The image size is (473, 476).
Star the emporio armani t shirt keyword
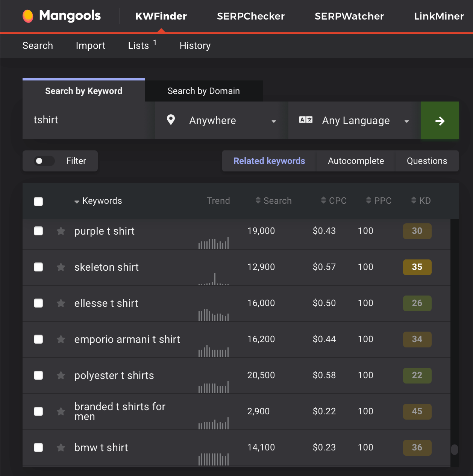61,339
